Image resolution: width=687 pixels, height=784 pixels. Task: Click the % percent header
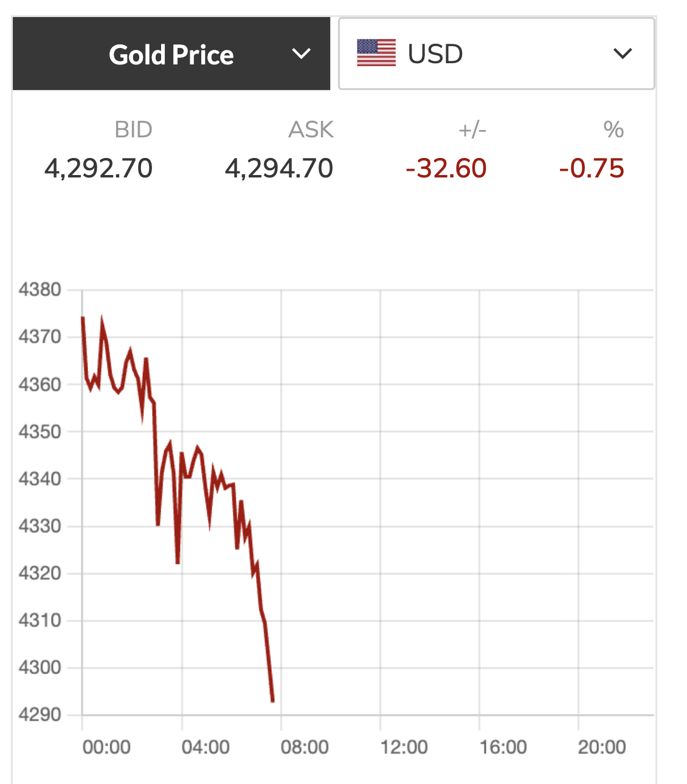(613, 129)
